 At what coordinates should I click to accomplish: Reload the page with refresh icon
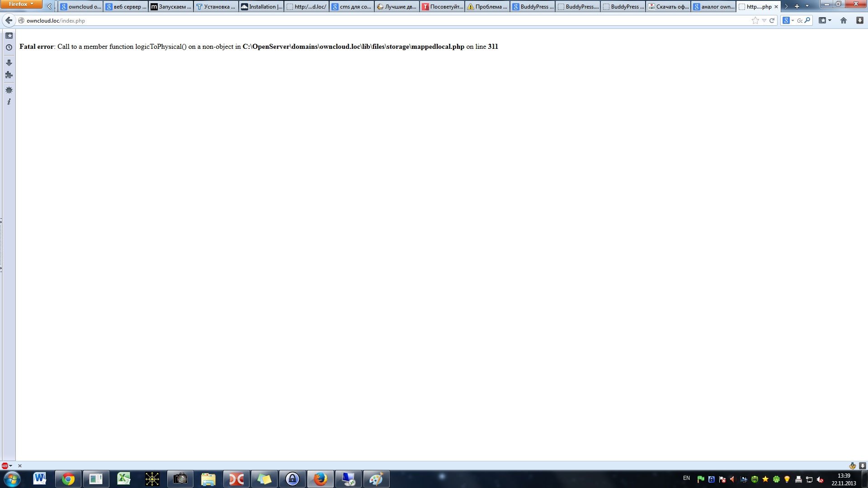(772, 20)
